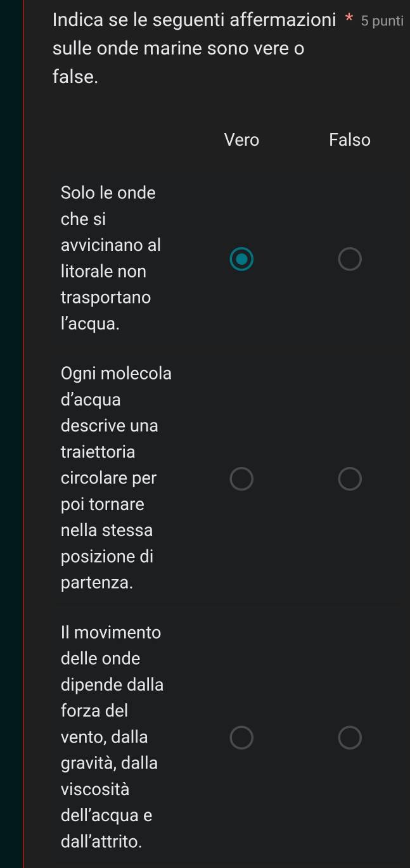Click the Vero column header

click(x=241, y=140)
